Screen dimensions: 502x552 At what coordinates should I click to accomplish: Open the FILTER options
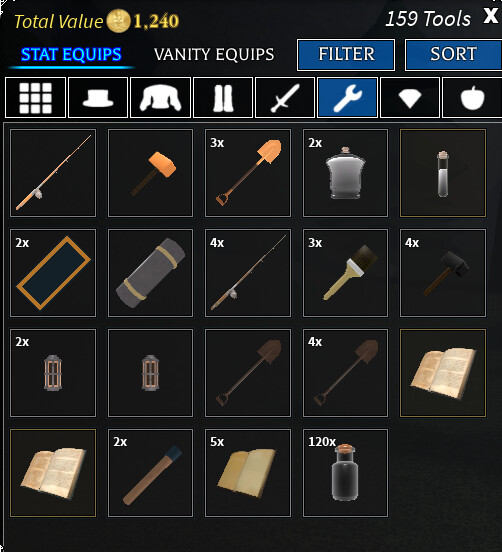[x=346, y=55]
